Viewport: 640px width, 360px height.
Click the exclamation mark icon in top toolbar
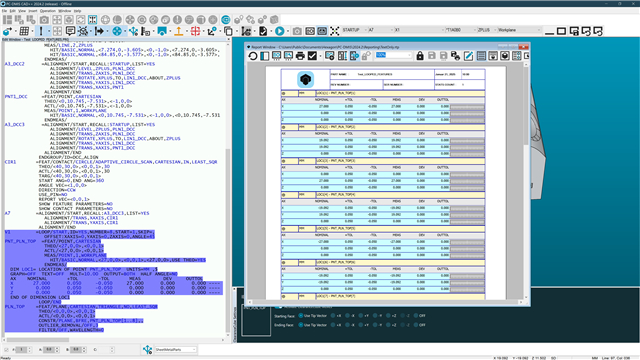coord(177,20)
